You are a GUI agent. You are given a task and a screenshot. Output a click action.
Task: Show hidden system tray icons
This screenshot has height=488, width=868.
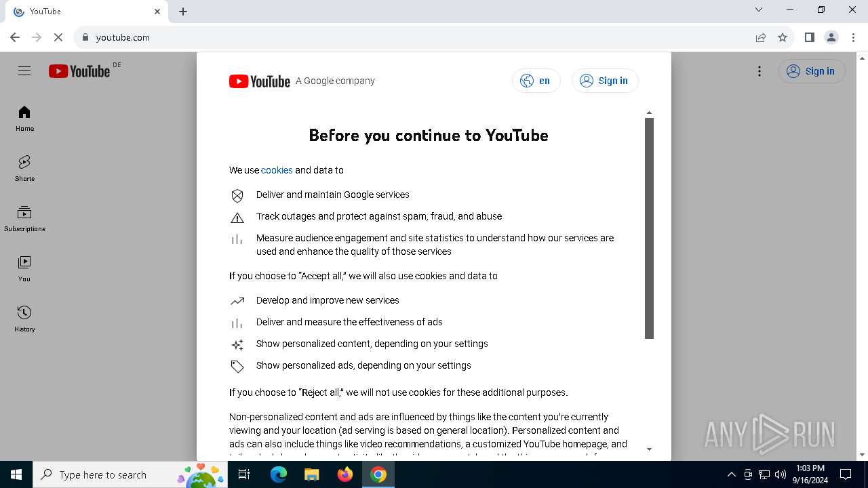[x=731, y=474]
